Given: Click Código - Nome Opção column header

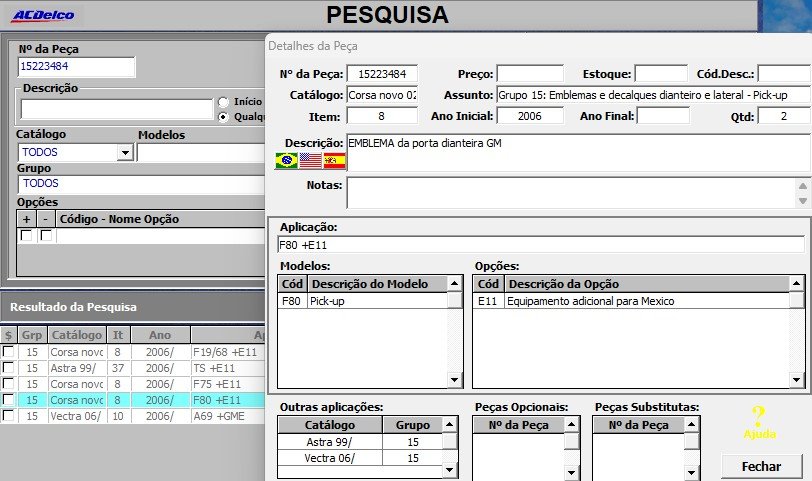Looking at the screenshot, I should 161,219.
